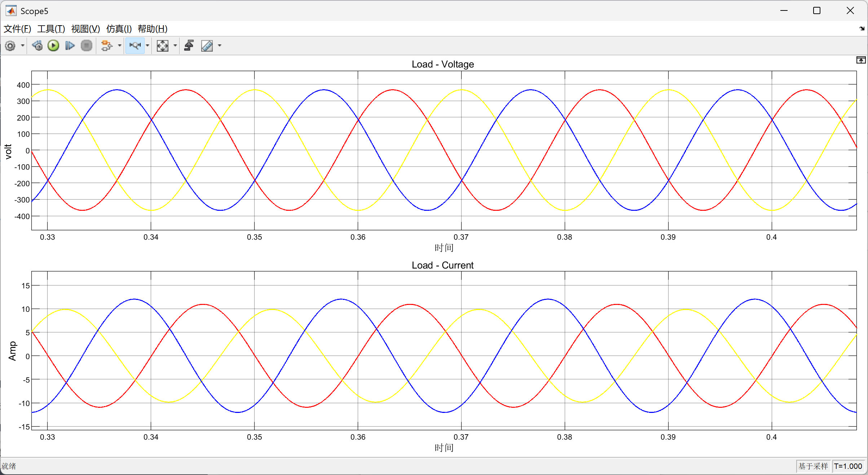
Task: Toggle the Zoom X tool
Action: [135, 46]
